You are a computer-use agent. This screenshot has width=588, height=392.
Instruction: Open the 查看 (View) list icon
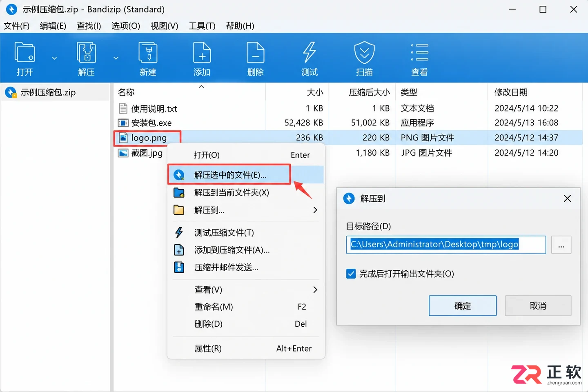click(x=419, y=53)
